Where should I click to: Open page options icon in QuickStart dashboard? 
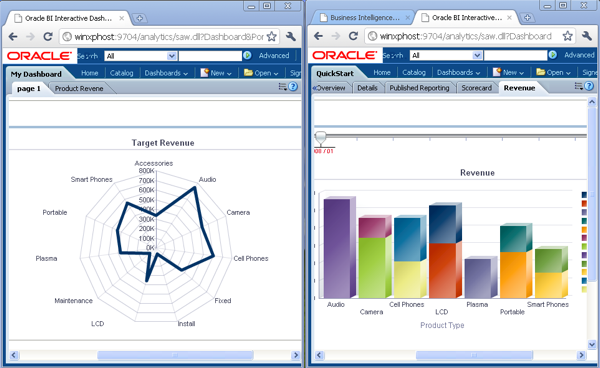tap(579, 86)
